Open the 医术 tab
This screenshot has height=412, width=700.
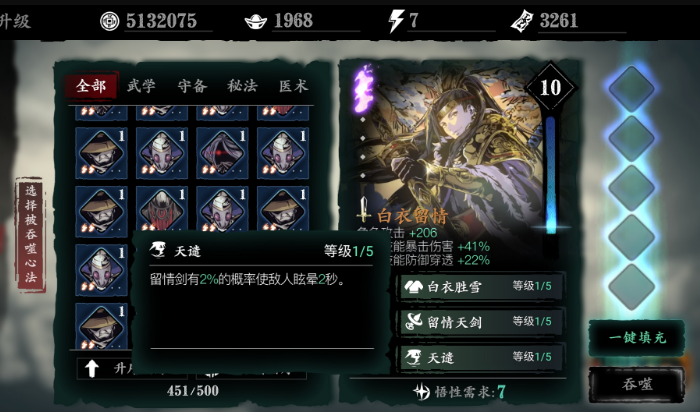293,85
